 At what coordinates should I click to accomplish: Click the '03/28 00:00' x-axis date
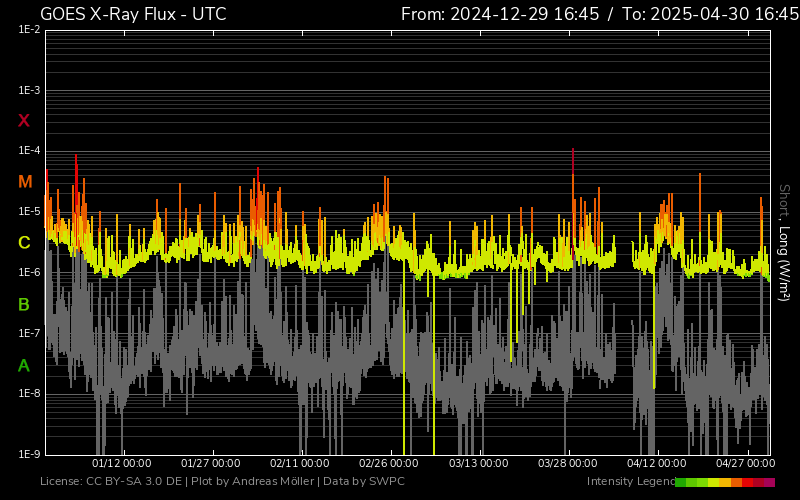[x=567, y=463]
